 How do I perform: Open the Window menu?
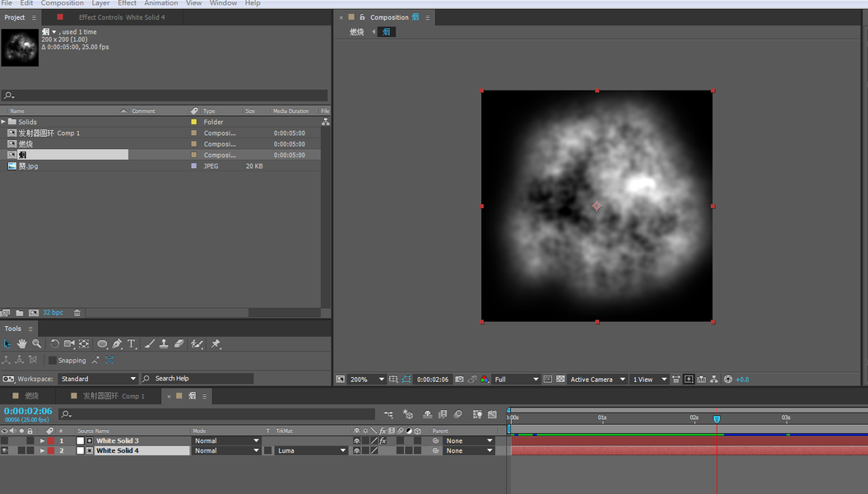pyautogui.click(x=223, y=3)
